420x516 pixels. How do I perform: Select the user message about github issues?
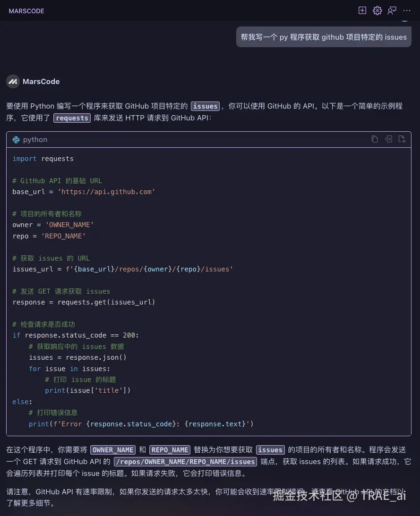tap(324, 37)
